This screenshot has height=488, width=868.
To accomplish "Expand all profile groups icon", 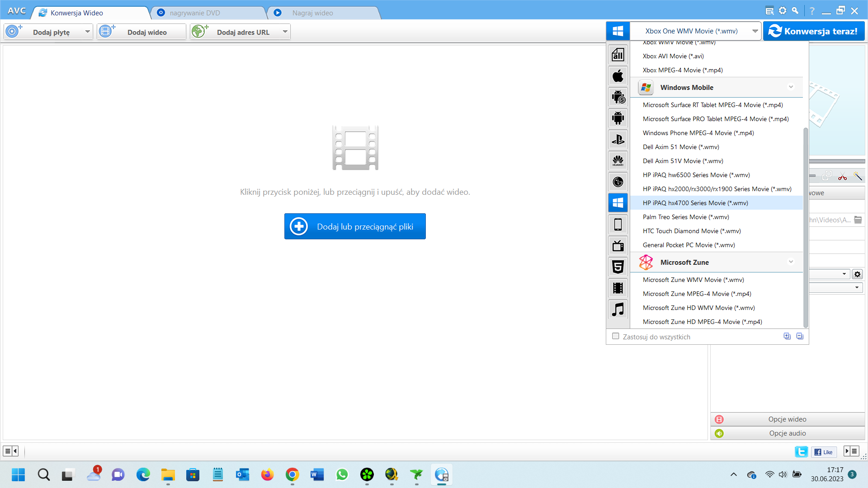I will (787, 336).
